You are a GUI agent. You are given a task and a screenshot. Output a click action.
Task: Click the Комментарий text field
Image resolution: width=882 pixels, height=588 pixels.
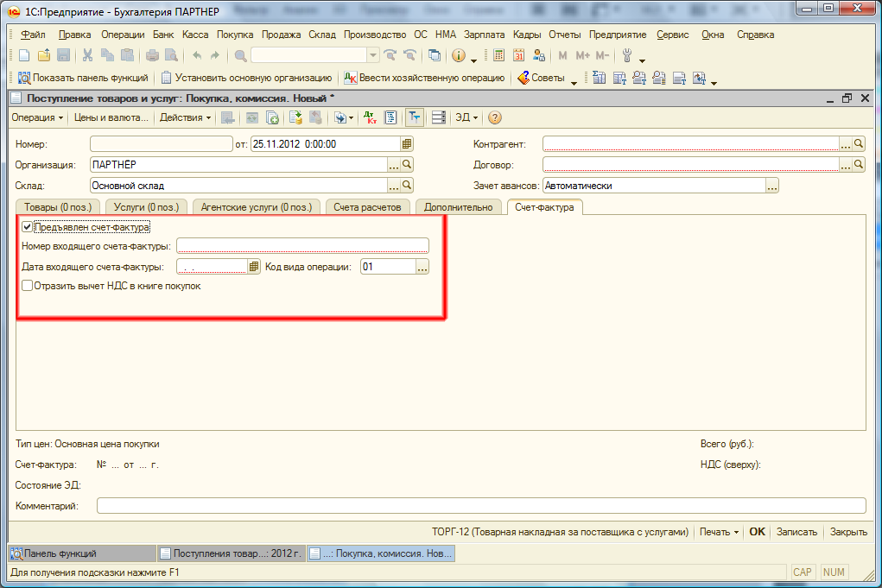480,506
